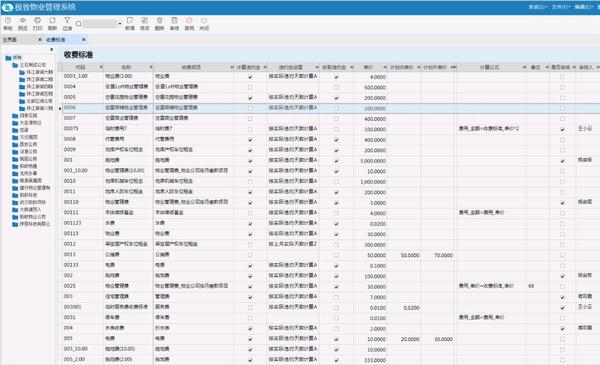Select the root 所有 folder icon
This screenshot has height=365, width=600.
pyautogui.click(x=8, y=58)
